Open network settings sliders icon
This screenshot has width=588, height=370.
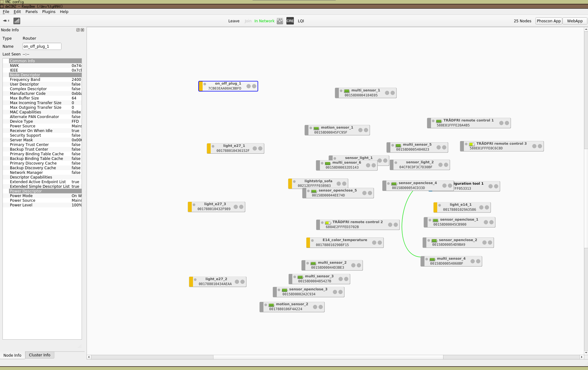pyautogui.click(x=280, y=21)
